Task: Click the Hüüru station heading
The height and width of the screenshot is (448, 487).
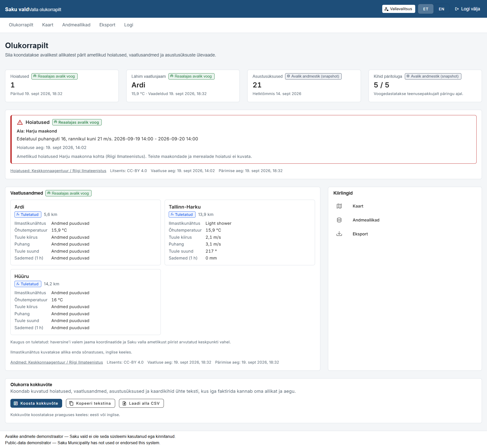Action: (x=22, y=276)
